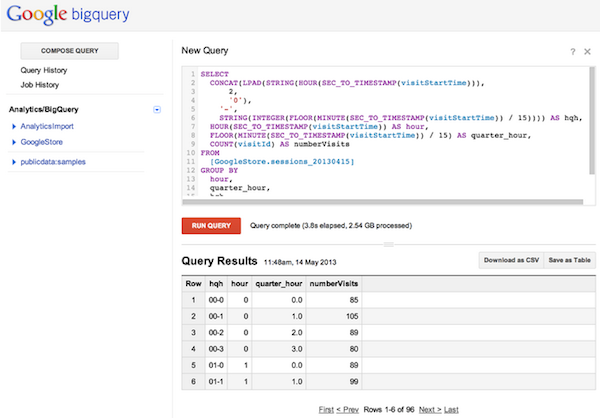Click the Query complete status text
The width and height of the screenshot is (600, 418).
[x=331, y=226]
